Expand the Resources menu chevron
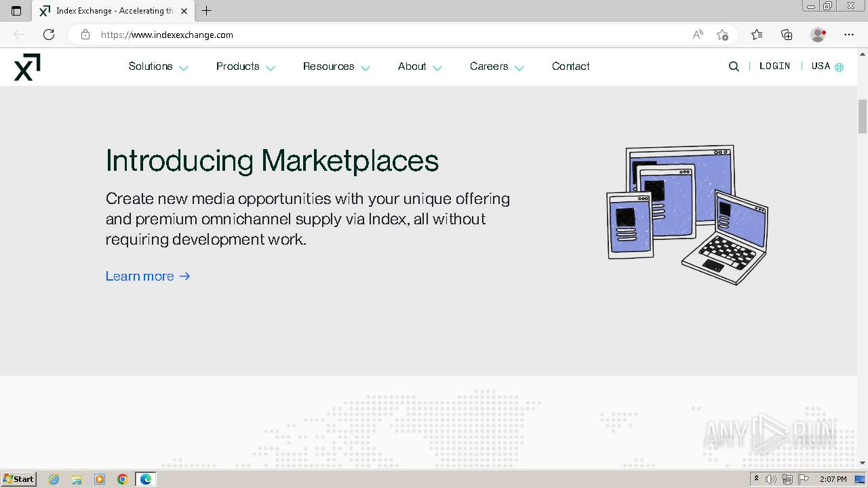 tap(366, 68)
